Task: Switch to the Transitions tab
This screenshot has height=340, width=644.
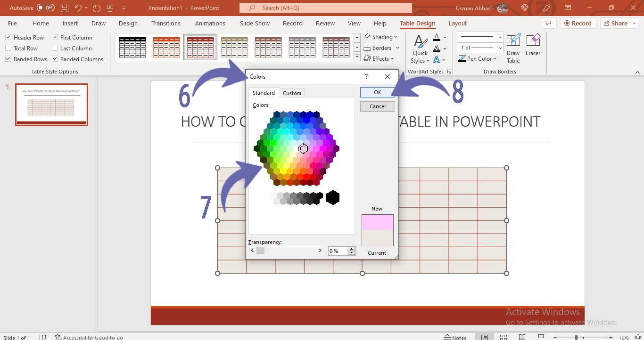Action: pos(165,23)
